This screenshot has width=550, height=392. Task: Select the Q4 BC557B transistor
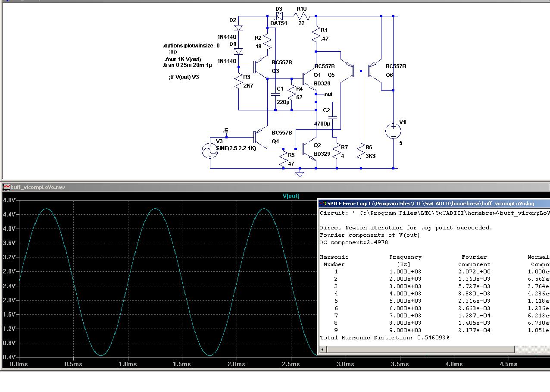click(260, 137)
